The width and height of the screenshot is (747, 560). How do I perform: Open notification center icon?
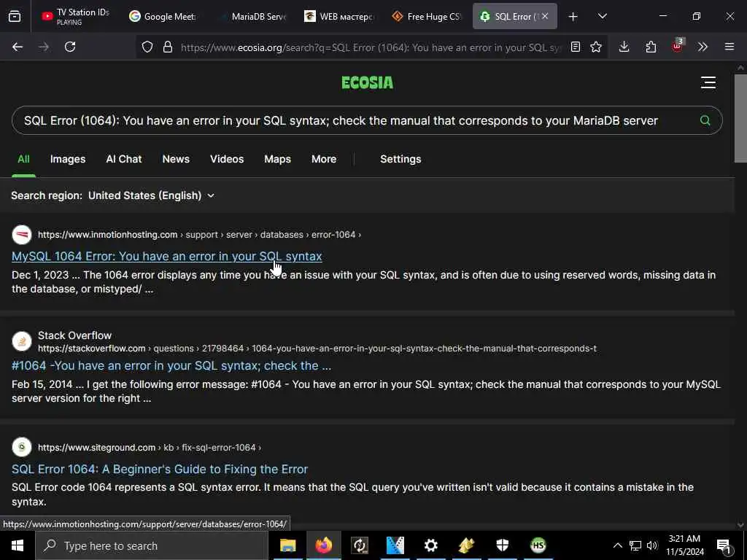click(x=724, y=546)
